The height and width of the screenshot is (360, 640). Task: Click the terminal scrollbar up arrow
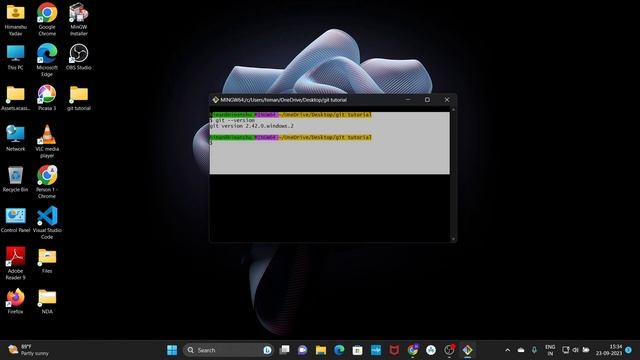pos(453,110)
